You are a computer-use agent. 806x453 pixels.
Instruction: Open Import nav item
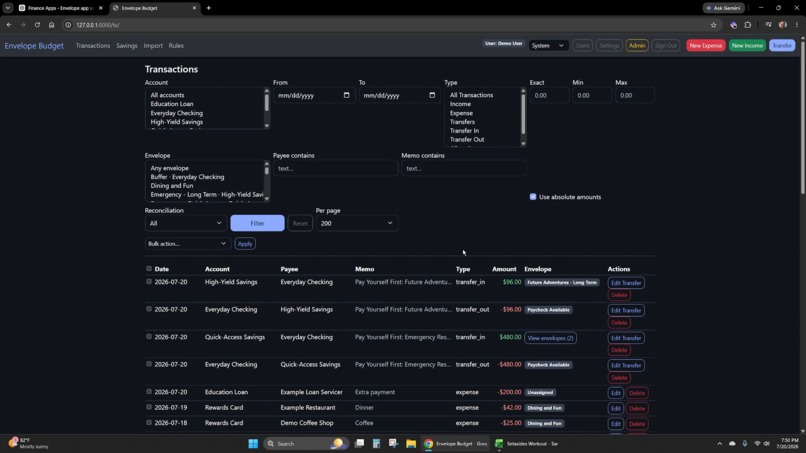coord(153,45)
